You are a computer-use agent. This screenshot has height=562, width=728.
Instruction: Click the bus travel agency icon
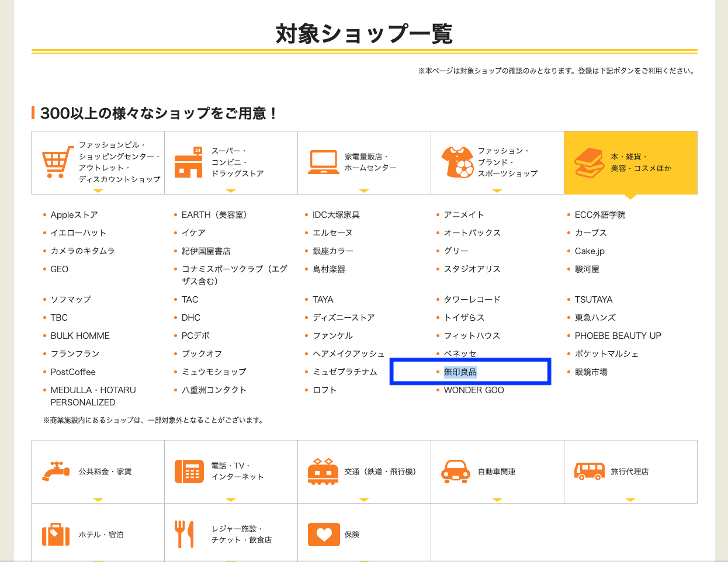[590, 471]
